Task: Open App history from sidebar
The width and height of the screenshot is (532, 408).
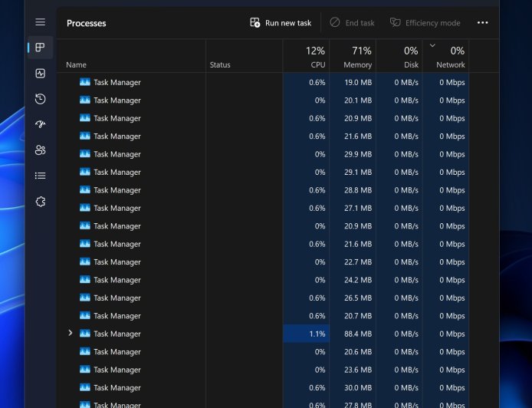Action: 40,99
